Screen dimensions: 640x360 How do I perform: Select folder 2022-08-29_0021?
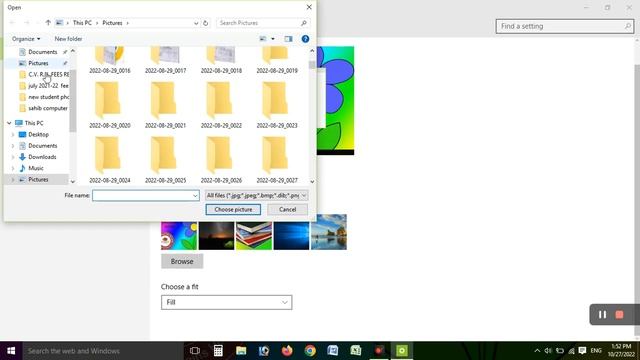pyautogui.click(x=165, y=105)
